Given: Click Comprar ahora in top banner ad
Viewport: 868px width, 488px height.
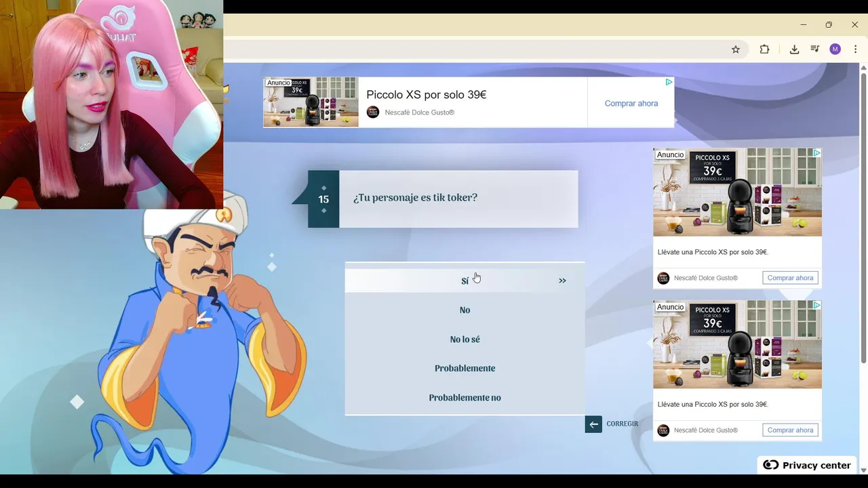Looking at the screenshot, I should 631,103.
